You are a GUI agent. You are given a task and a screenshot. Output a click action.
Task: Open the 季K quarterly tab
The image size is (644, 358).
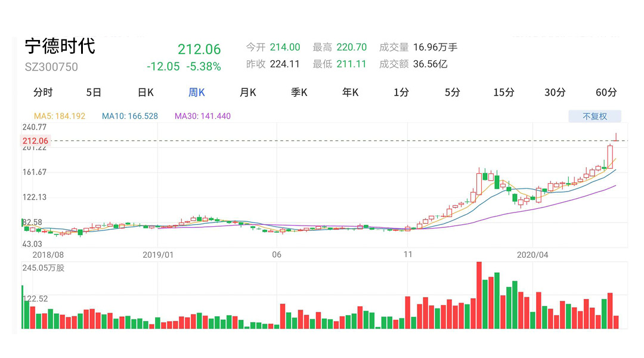[299, 92]
